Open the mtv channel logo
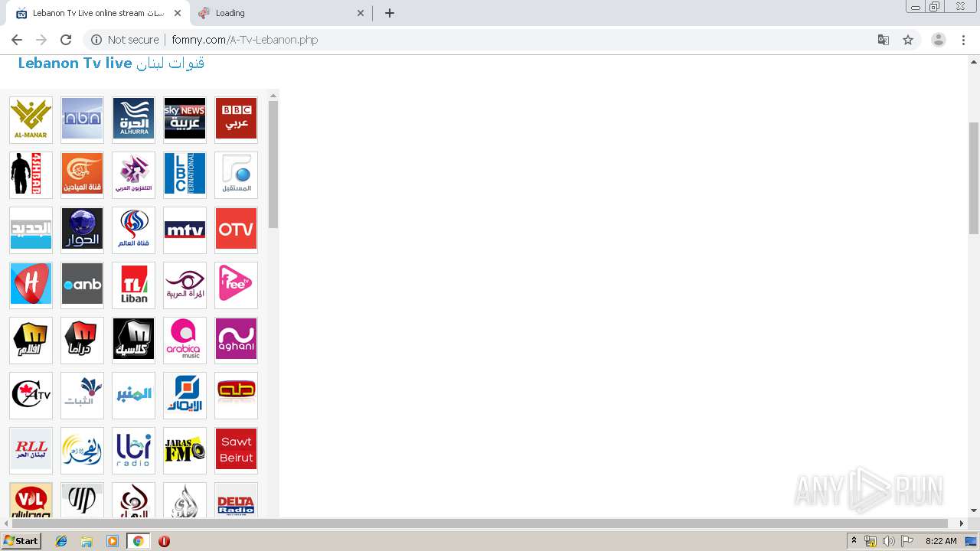The image size is (980, 551). tap(185, 230)
